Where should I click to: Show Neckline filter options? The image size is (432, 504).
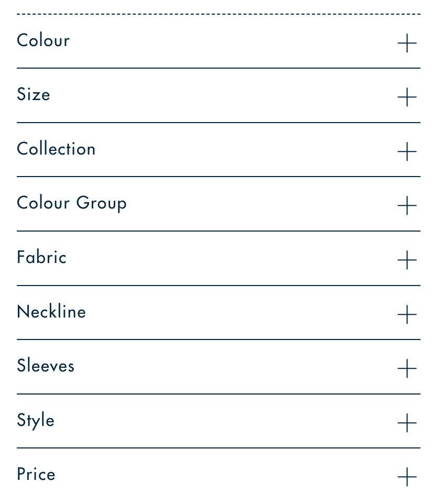[51, 312]
